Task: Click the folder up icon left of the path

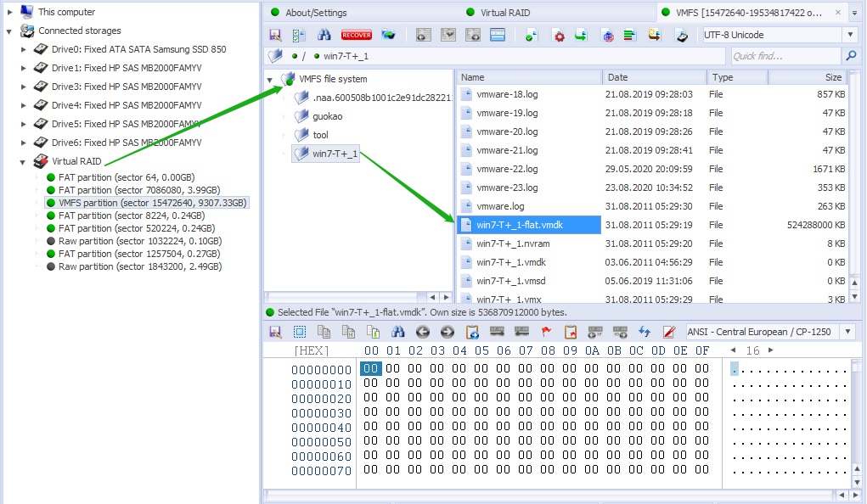Action: tap(275, 56)
